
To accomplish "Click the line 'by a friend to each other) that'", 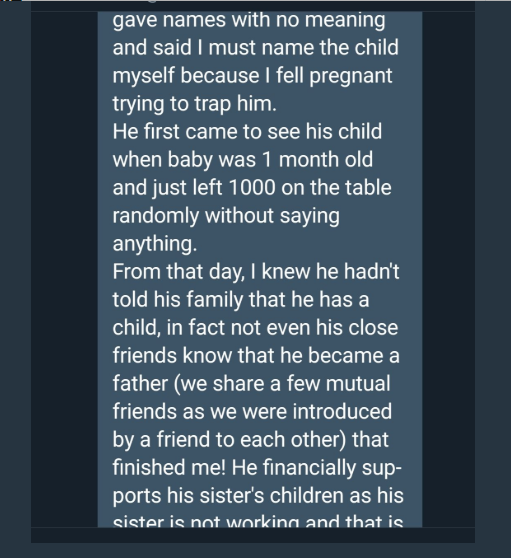I will pos(251,440).
